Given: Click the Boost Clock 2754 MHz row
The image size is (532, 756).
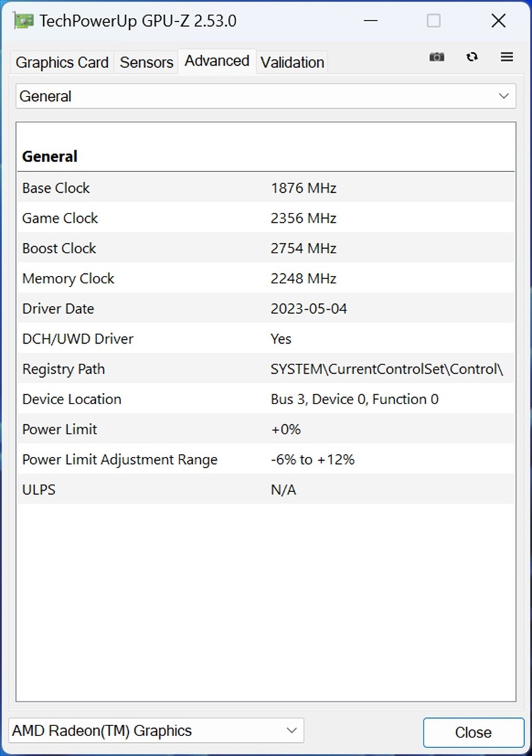Looking at the screenshot, I should point(265,249).
